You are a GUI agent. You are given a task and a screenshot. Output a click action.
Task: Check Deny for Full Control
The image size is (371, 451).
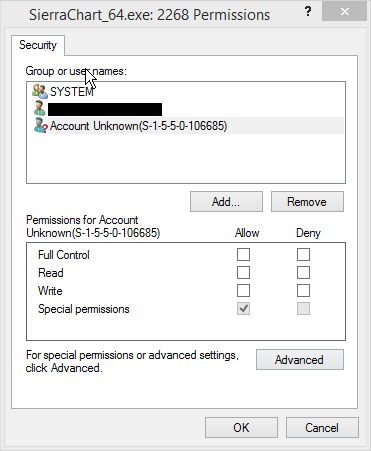[x=303, y=255]
